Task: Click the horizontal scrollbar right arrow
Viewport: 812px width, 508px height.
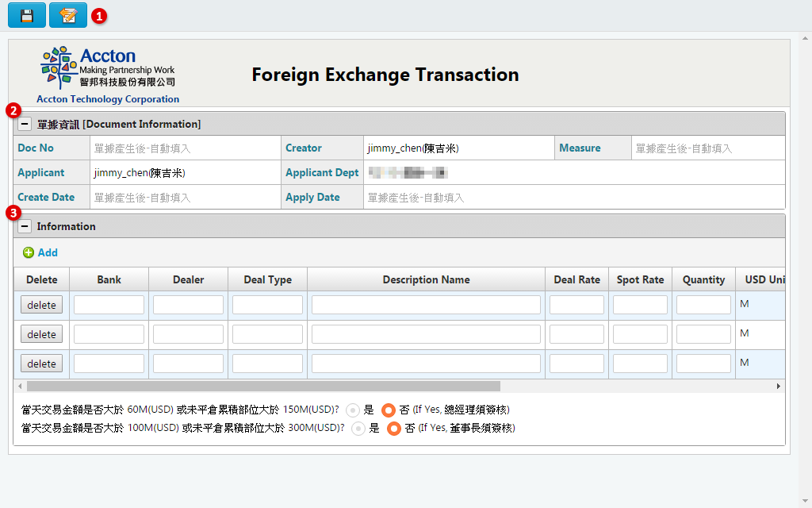Action: 779,386
